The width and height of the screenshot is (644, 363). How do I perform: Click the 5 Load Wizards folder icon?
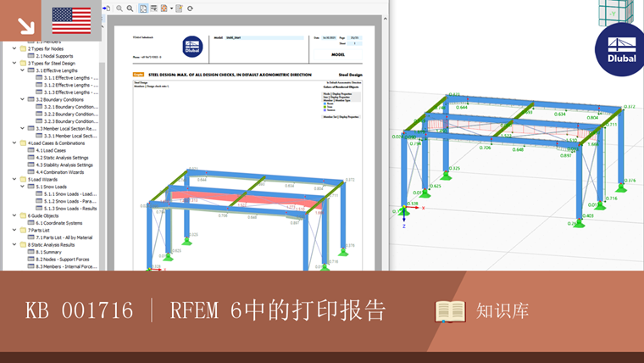coord(23,179)
